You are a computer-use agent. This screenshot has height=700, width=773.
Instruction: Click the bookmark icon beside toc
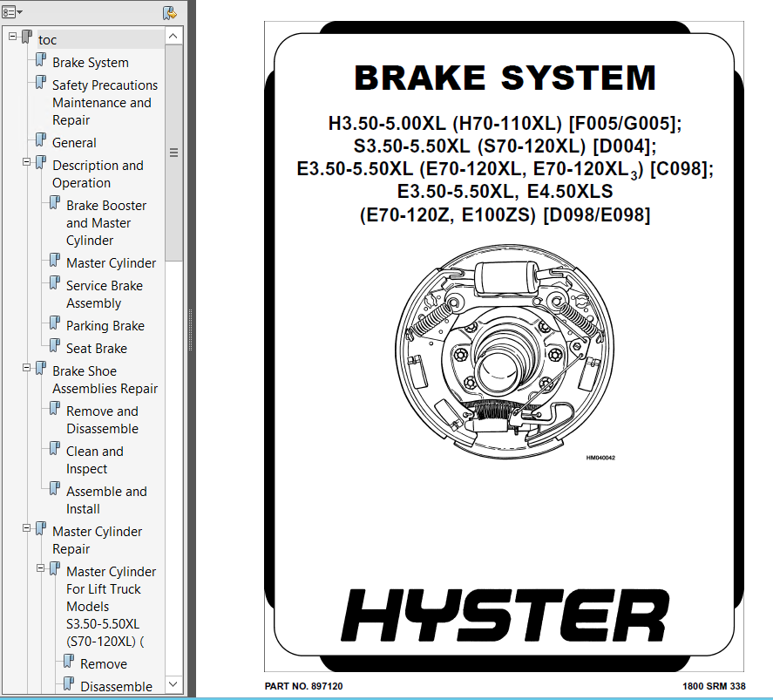click(27, 37)
